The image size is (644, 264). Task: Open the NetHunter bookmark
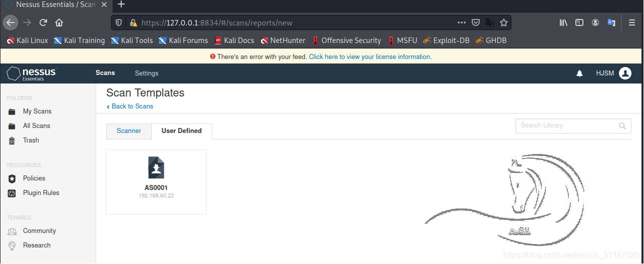pos(283,40)
